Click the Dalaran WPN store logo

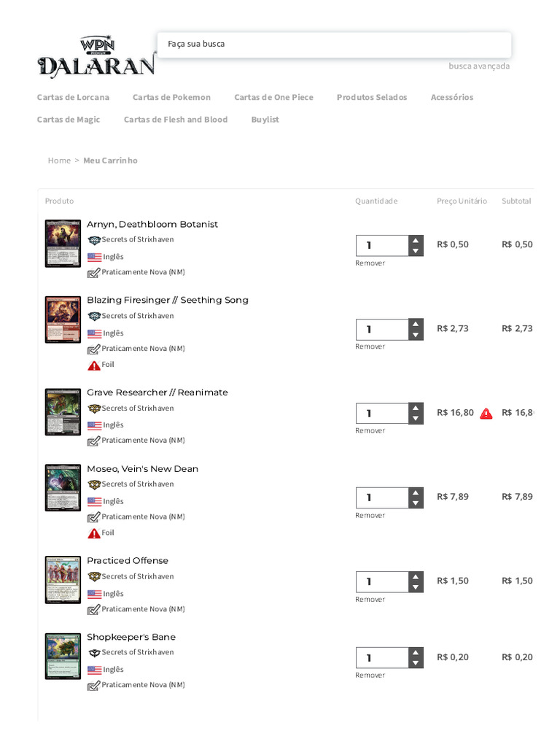(97, 56)
